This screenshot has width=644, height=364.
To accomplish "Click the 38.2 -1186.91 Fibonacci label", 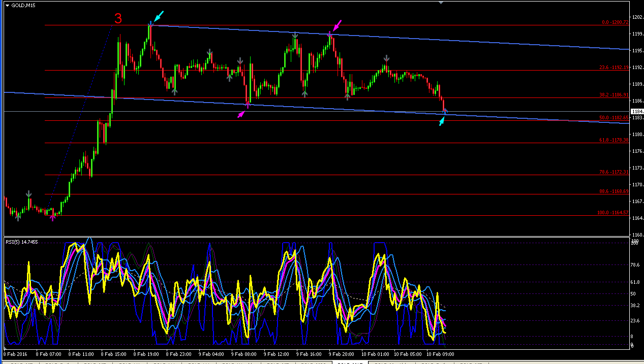I will (615, 95).
